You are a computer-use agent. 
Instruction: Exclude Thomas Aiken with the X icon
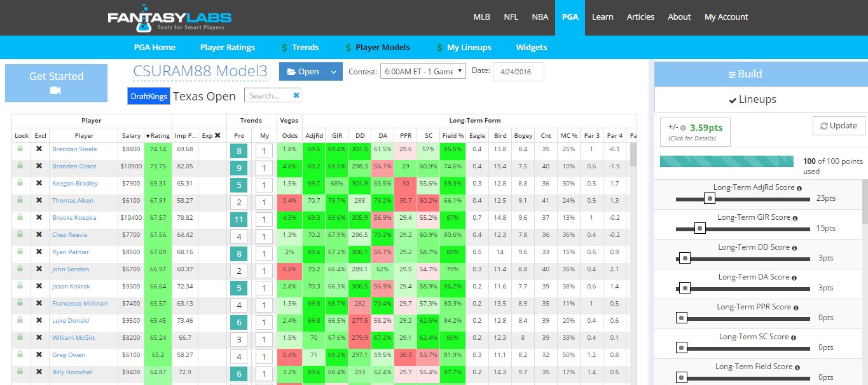click(39, 200)
